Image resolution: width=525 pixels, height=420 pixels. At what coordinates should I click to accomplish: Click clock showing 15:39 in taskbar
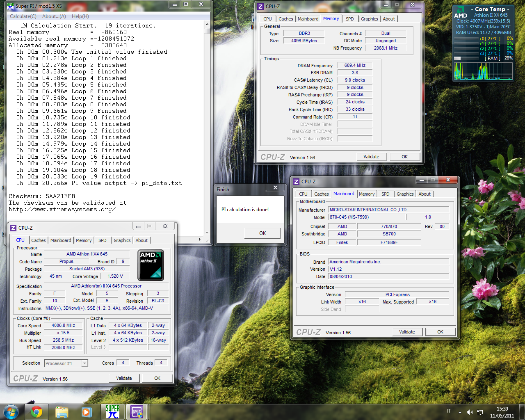pyautogui.click(x=502, y=409)
